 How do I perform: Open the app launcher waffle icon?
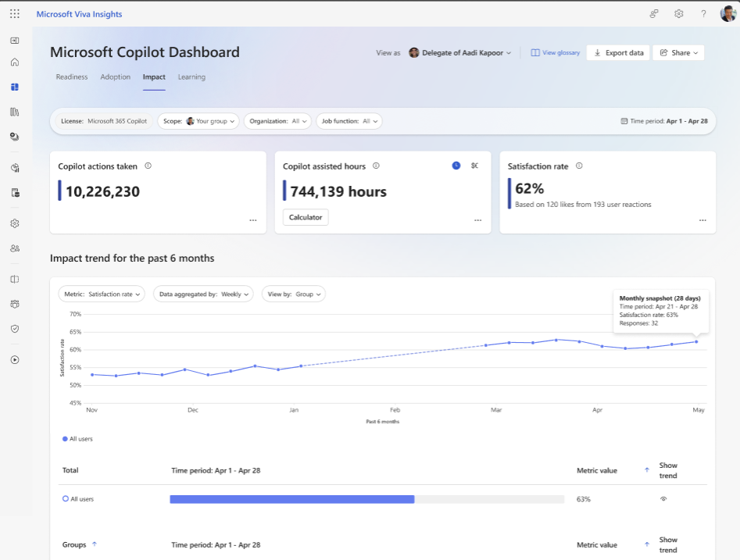coord(15,14)
